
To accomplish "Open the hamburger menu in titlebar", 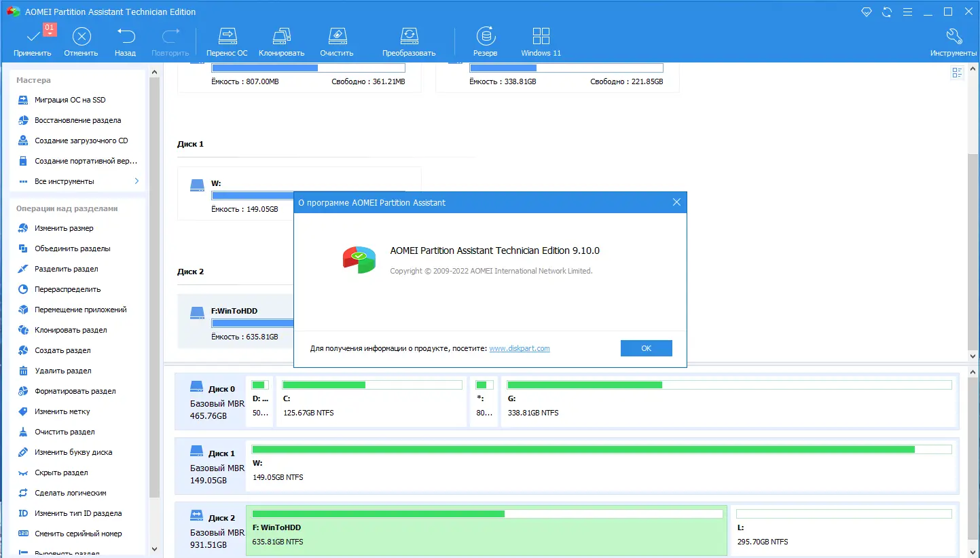I will (907, 12).
